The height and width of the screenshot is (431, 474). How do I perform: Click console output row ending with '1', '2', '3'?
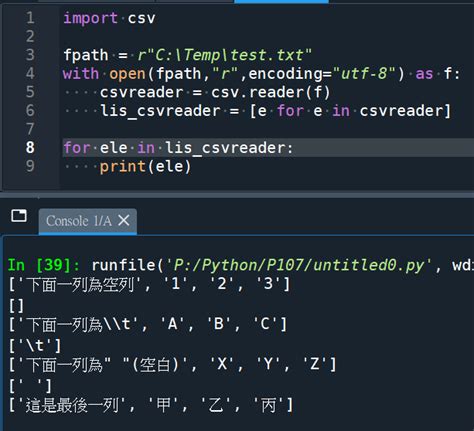pyautogui.click(x=149, y=285)
